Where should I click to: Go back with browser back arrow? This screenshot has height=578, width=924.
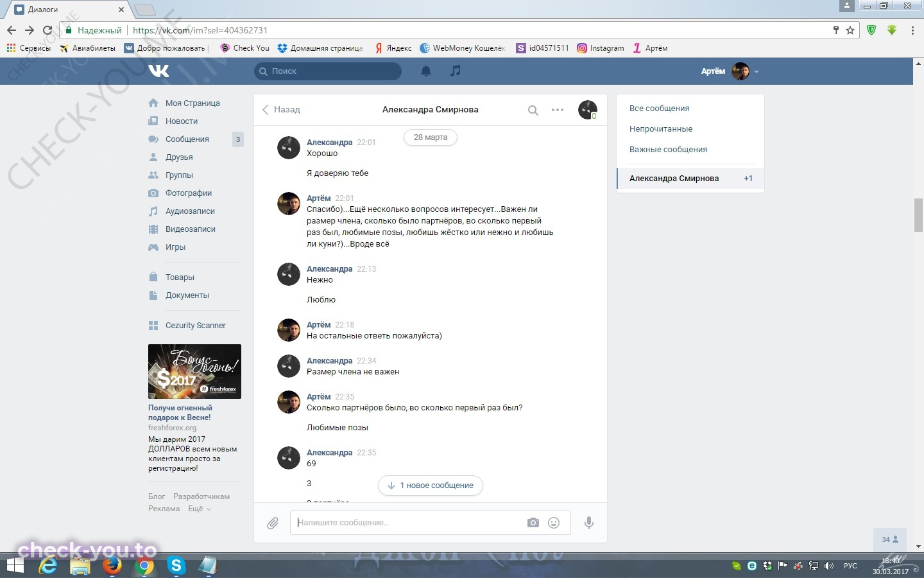coord(12,30)
